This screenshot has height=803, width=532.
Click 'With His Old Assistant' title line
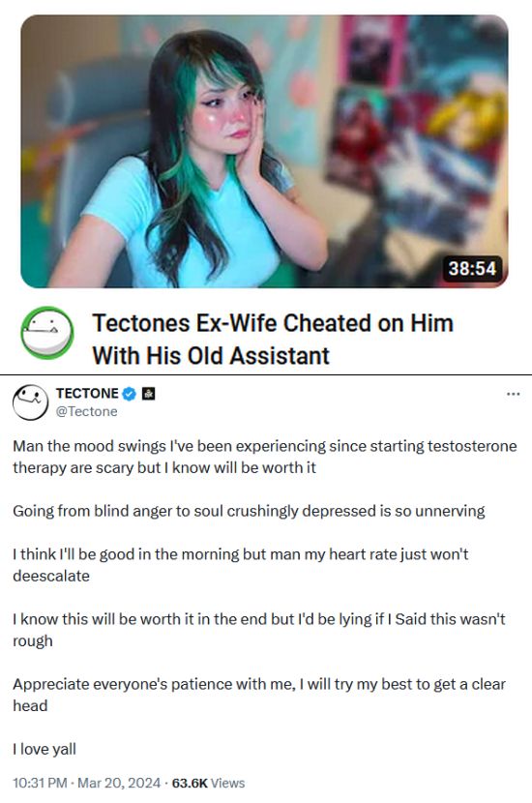[211, 355]
